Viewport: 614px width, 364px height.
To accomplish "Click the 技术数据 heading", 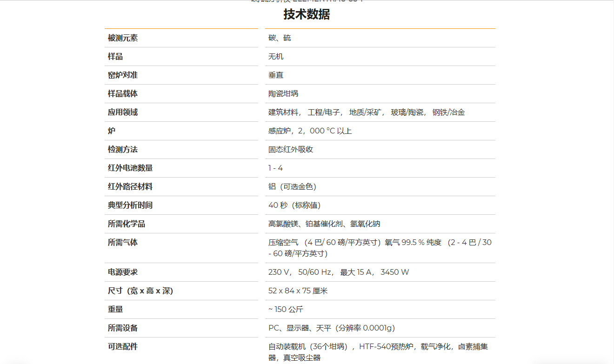I will (x=307, y=14).
